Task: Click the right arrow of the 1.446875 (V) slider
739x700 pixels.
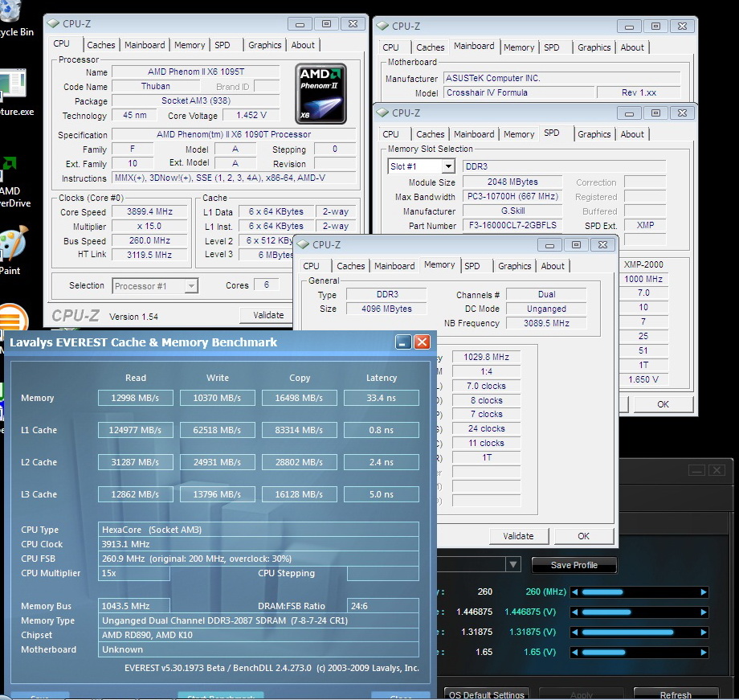Action: coord(704,612)
